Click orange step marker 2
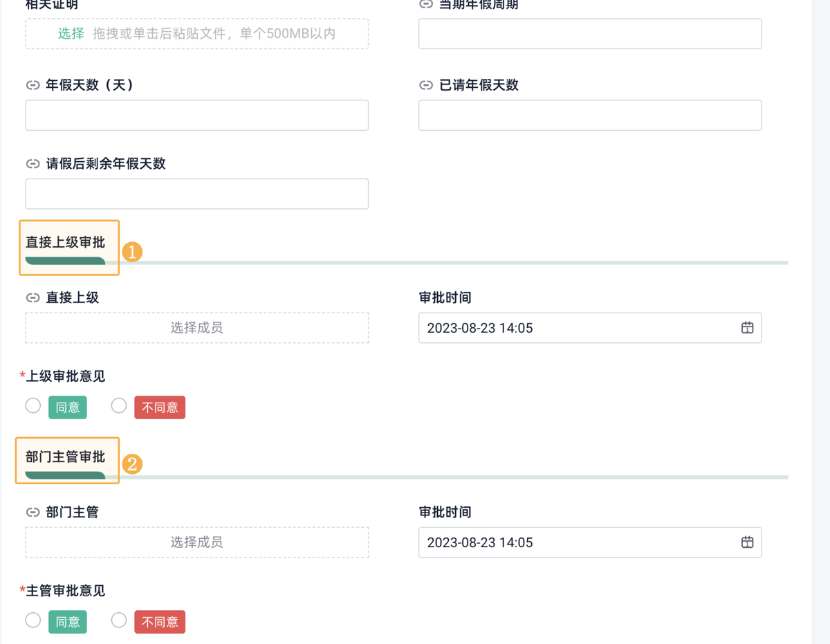 pyautogui.click(x=132, y=464)
